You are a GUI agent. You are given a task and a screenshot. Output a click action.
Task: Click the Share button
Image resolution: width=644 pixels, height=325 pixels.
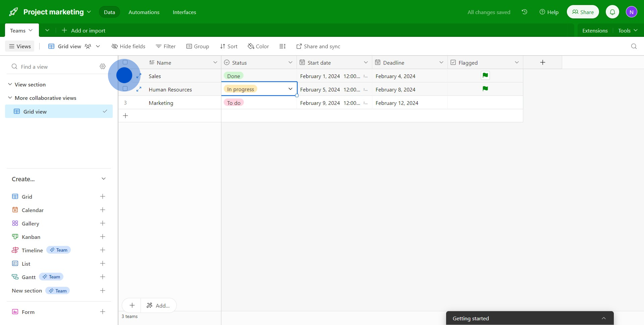583,12
